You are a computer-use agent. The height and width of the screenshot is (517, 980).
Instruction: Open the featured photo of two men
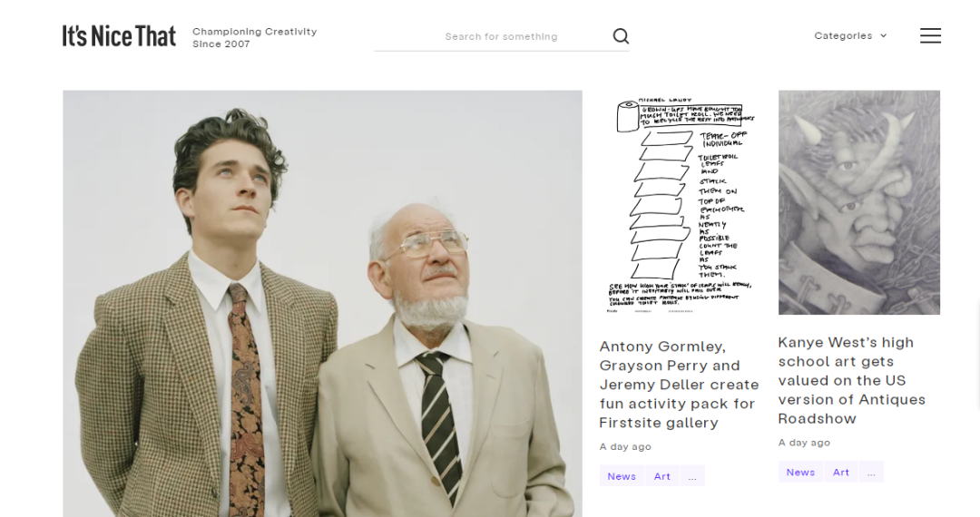tap(322, 304)
